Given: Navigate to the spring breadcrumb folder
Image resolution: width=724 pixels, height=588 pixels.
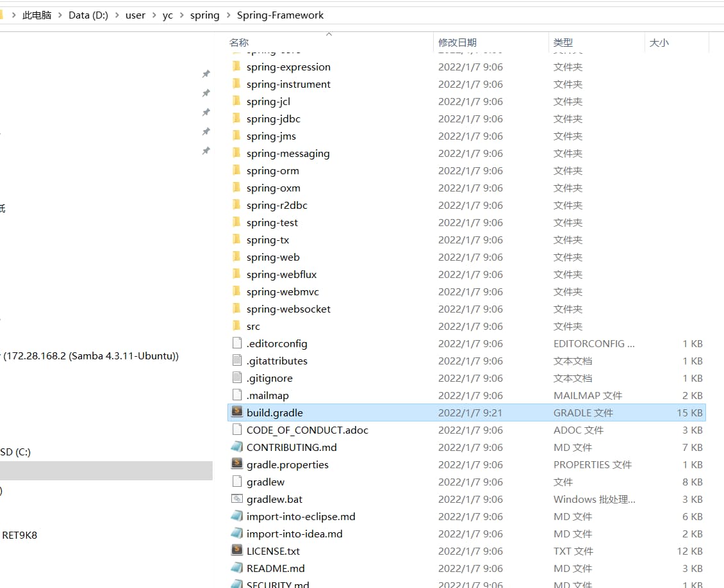Looking at the screenshot, I should (204, 15).
